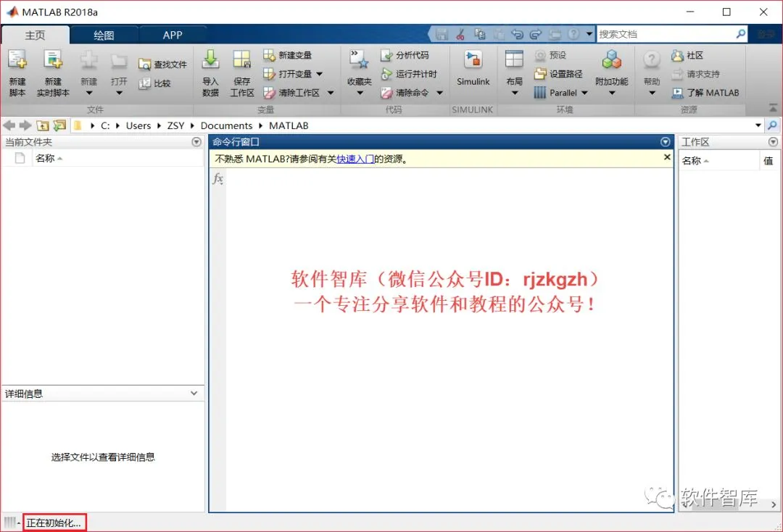Open 查找文件 (Find Files)
This screenshot has width=783, height=532.
[x=163, y=65]
